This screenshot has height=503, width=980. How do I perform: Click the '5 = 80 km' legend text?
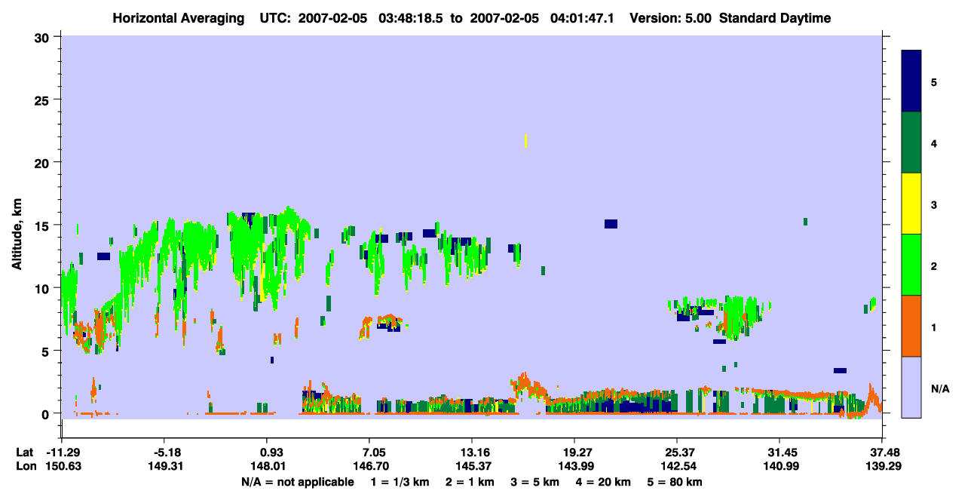click(x=676, y=482)
